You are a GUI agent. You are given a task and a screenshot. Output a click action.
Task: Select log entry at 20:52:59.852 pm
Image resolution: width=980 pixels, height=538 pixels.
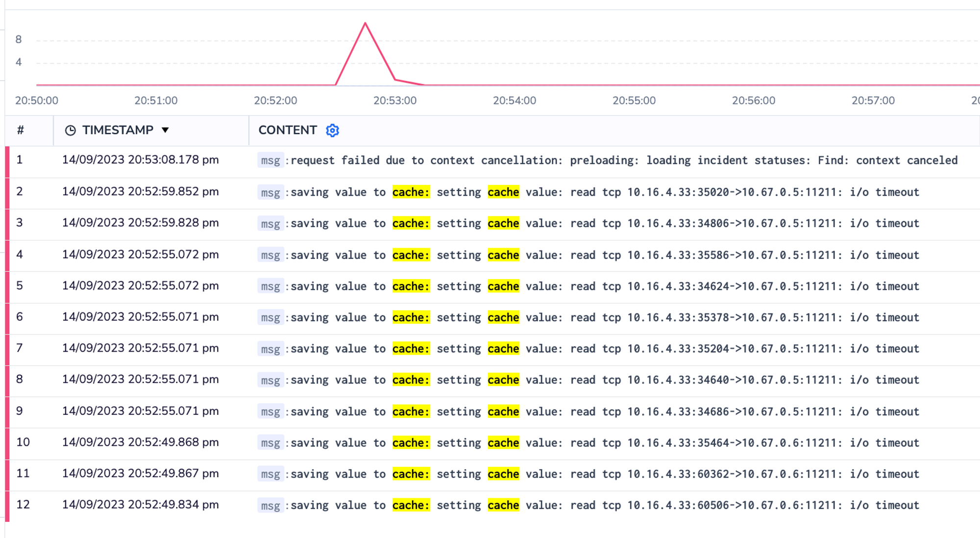pyautogui.click(x=140, y=192)
